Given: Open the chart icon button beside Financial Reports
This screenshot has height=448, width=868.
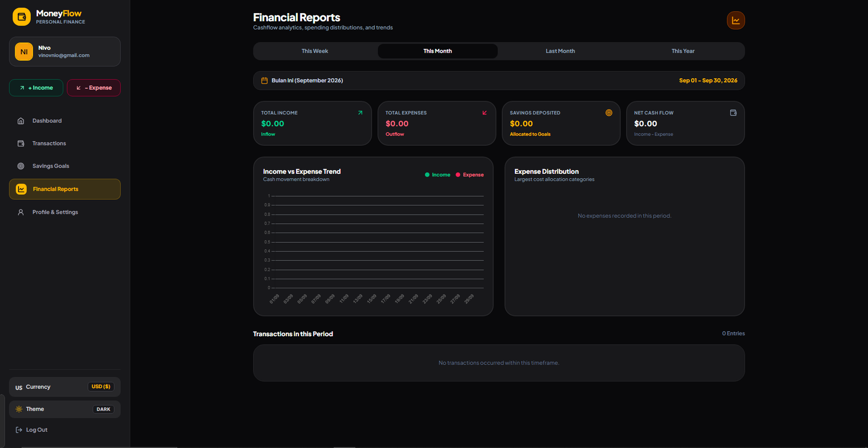Looking at the screenshot, I should pos(736,21).
